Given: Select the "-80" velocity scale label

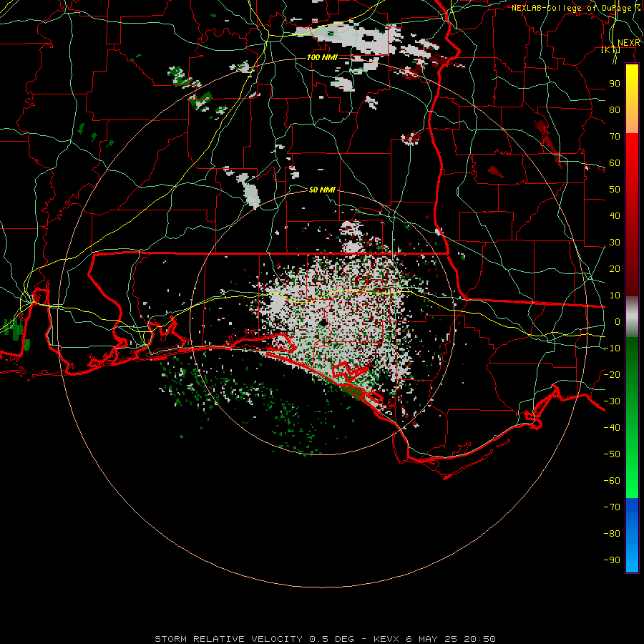Looking at the screenshot, I should [x=612, y=534].
